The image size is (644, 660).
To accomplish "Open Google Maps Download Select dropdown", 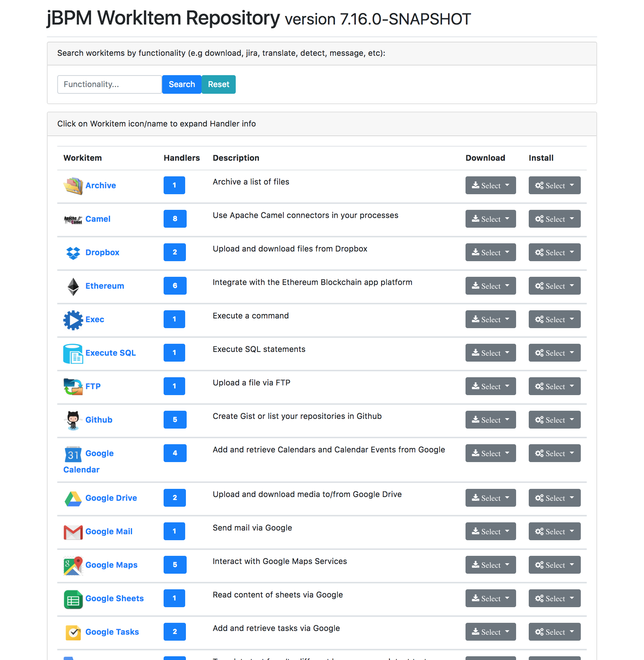I will click(491, 565).
